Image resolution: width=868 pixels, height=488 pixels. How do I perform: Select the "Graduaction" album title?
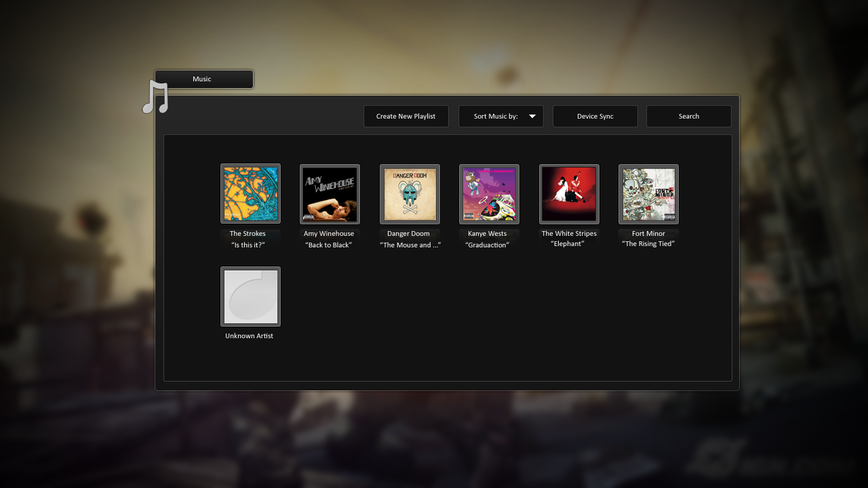[487, 245]
